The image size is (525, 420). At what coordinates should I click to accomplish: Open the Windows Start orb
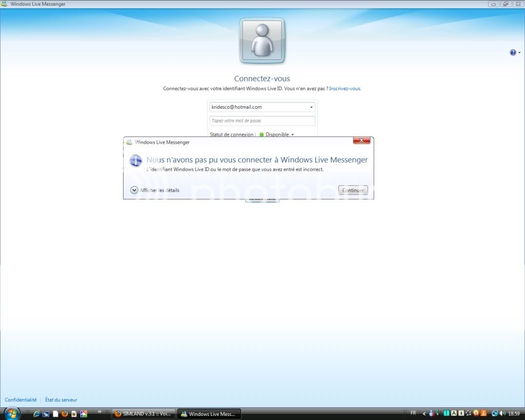click(12, 413)
